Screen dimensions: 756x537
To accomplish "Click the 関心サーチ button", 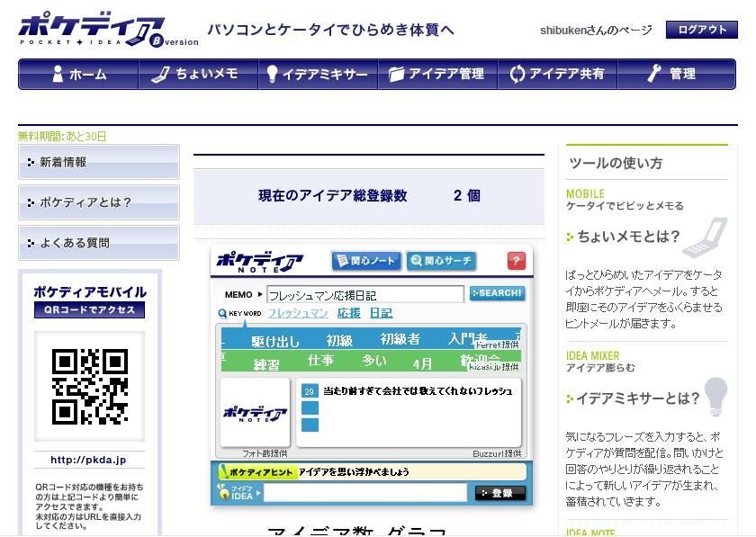I will pos(441,261).
